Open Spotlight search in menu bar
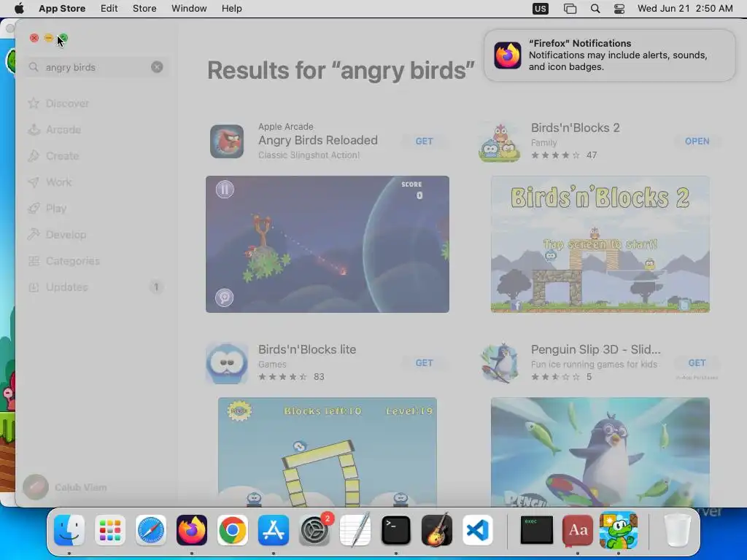The image size is (747, 560). (595, 9)
